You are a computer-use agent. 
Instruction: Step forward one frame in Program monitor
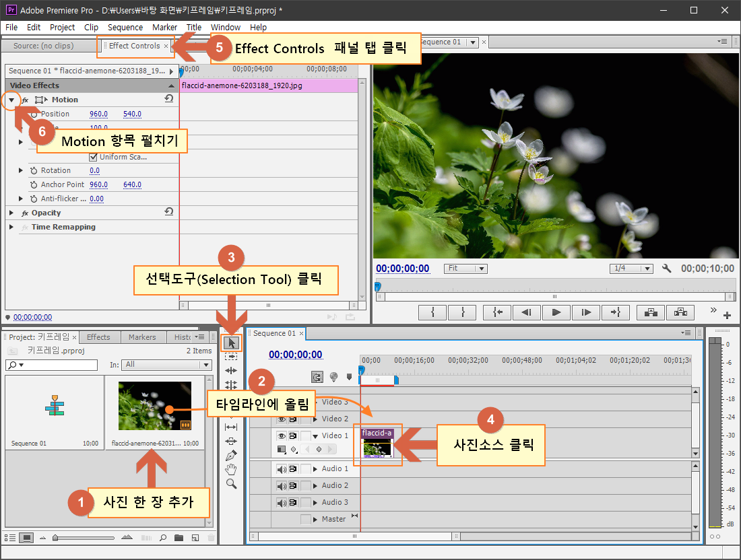586,312
